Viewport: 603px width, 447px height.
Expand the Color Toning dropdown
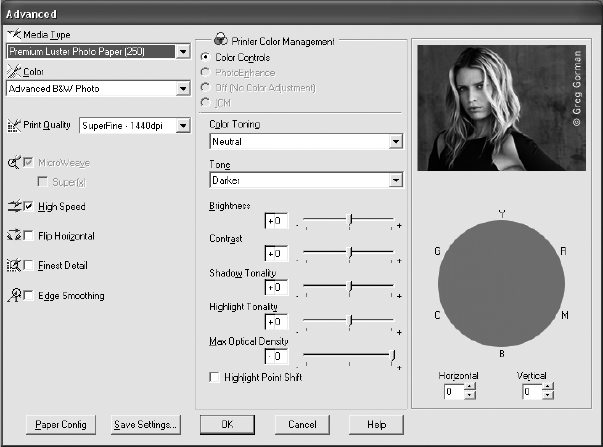tap(396, 142)
